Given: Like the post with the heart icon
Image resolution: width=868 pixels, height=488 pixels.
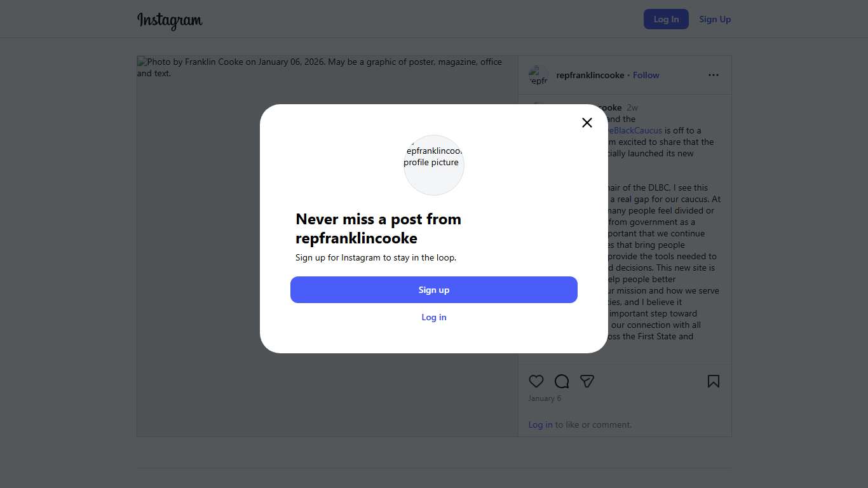Looking at the screenshot, I should (x=536, y=381).
